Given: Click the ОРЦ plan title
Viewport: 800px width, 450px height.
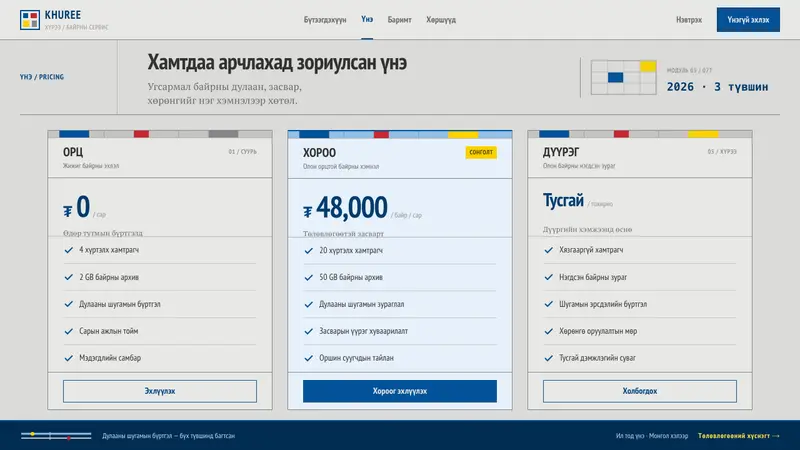Looking at the screenshot, I should pos(73,152).
